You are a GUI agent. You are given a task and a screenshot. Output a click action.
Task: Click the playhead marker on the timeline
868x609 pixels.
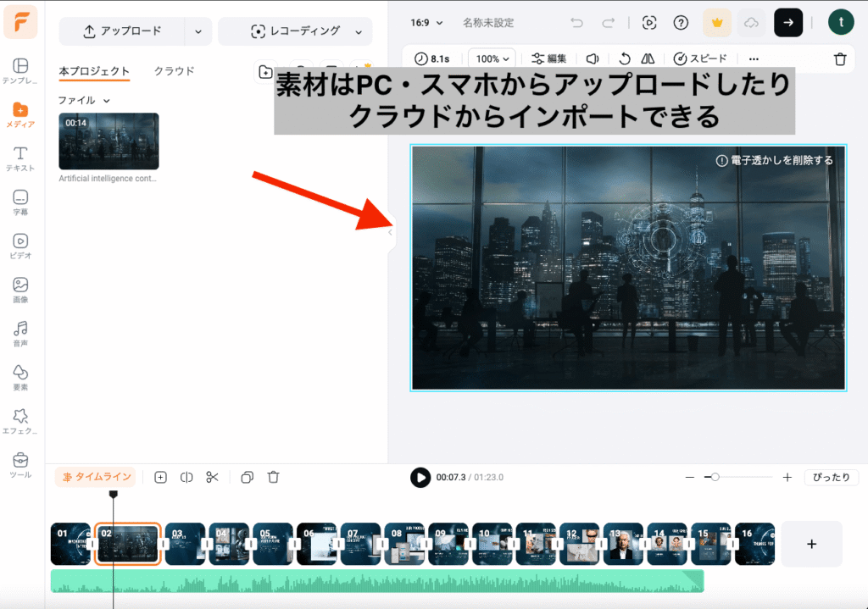point(114,494)
